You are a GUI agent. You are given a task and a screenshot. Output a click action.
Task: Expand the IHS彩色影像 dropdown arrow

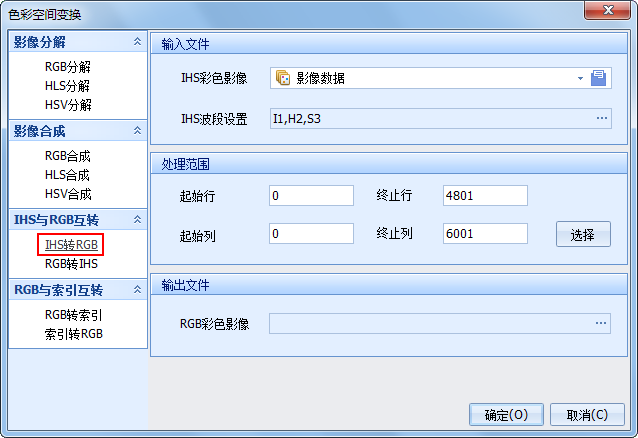pos(579,78)
